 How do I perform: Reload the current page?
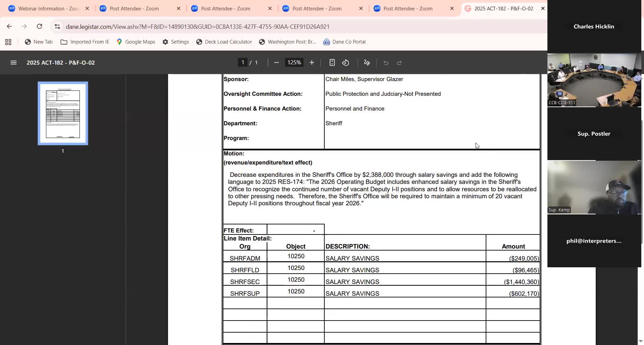39,26
